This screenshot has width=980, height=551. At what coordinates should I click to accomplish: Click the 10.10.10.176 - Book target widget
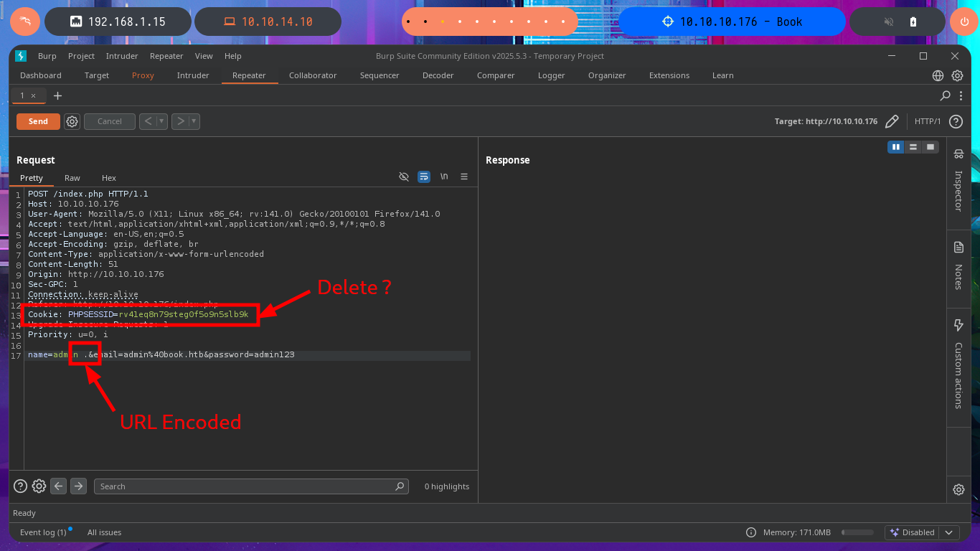pyautogui.click(x=731, y=22)
